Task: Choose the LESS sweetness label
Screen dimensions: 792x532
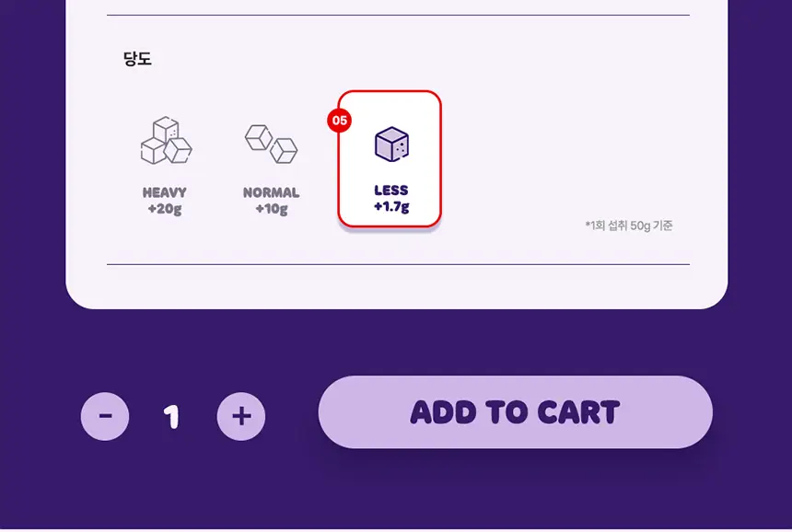Action: [x=391, y=191]
